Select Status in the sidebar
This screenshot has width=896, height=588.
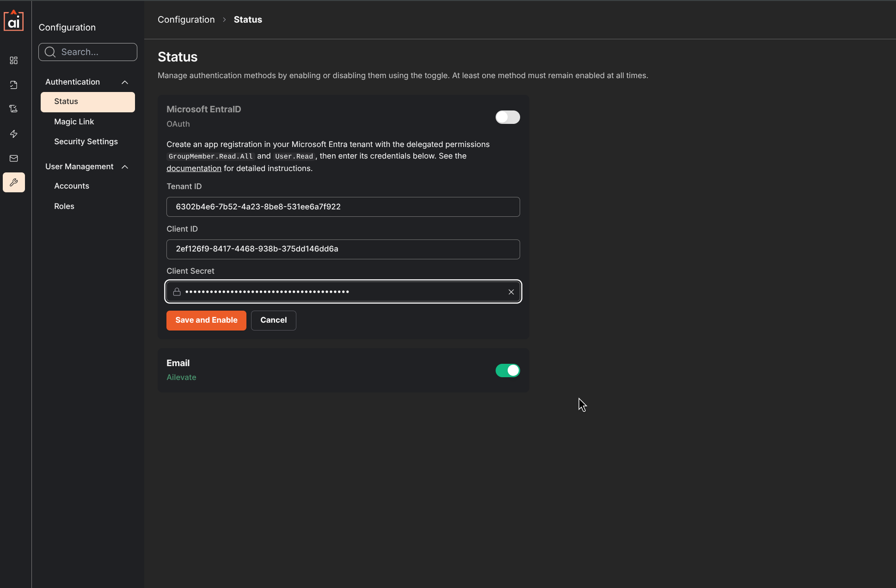click(x=88, y=102)
